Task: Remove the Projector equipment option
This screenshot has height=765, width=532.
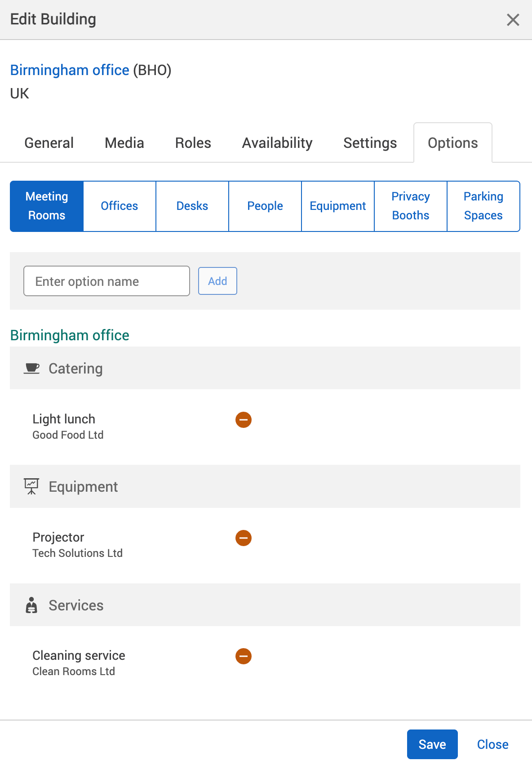Action: (244, 538)
